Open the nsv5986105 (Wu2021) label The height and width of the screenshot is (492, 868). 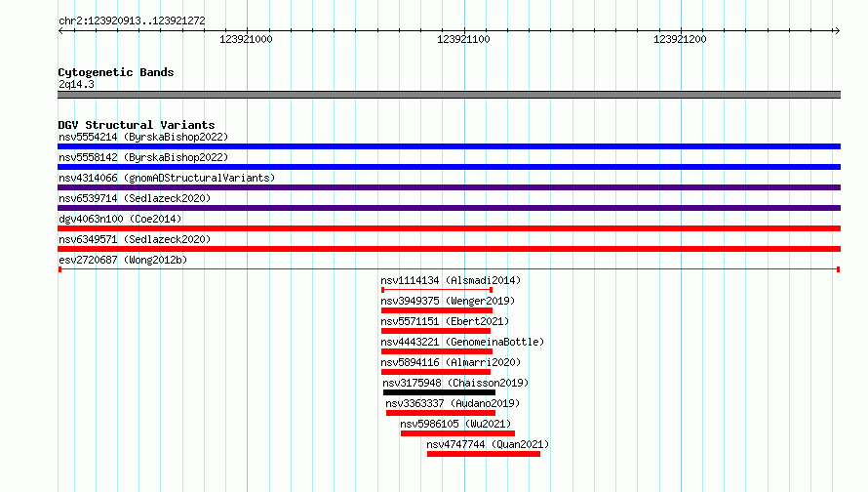[455, 424]
